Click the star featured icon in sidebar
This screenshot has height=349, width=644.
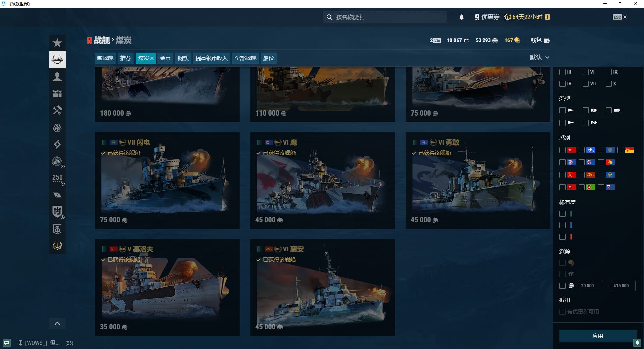click(x=57, y=43)
